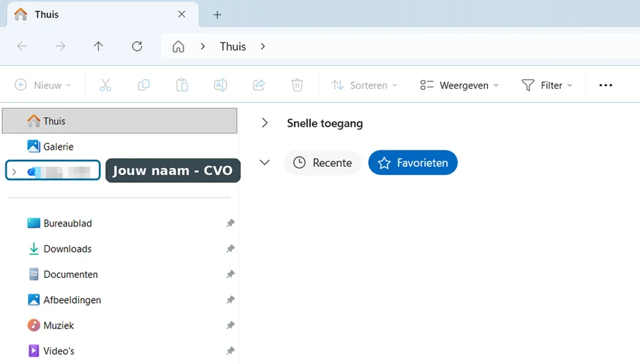Collapse the Recente/Favorieten section chevron

coord(264,163)
